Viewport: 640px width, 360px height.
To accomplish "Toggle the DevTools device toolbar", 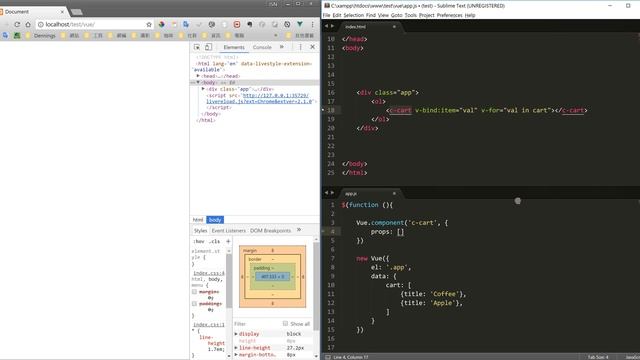I will 208,47.
